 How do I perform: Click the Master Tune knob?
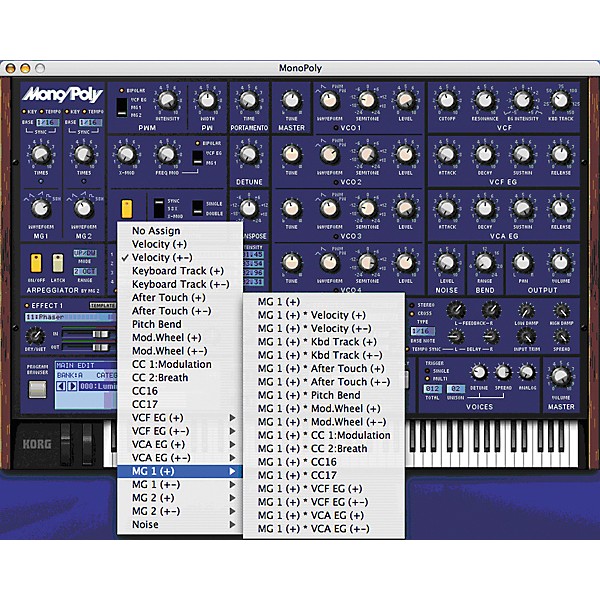(291, 101)
